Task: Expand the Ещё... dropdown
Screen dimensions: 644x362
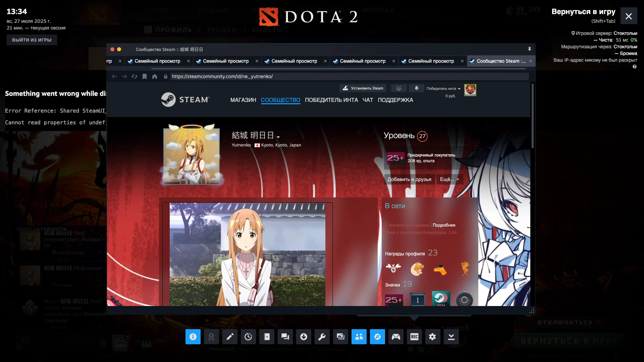Action: (x=449, y=179)
